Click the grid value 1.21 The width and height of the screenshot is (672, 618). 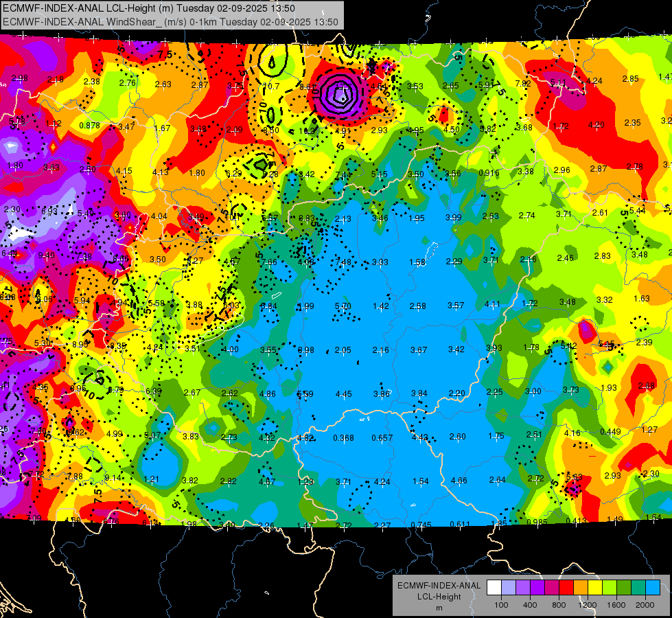click(151, 479)
